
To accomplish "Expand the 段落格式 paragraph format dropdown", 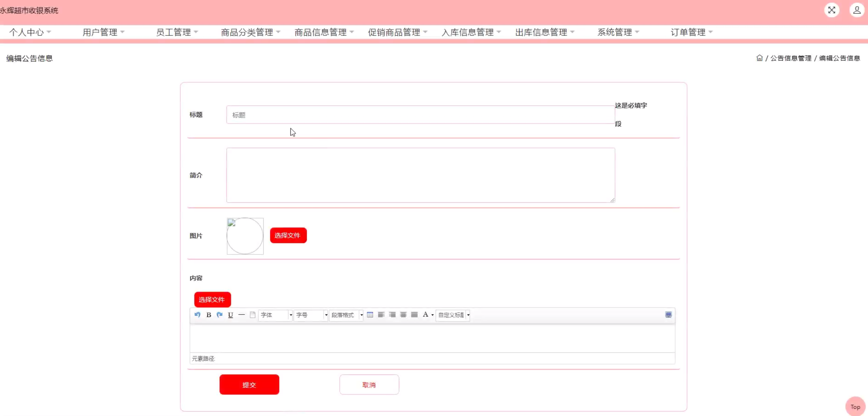I will (x=346, y=315).
